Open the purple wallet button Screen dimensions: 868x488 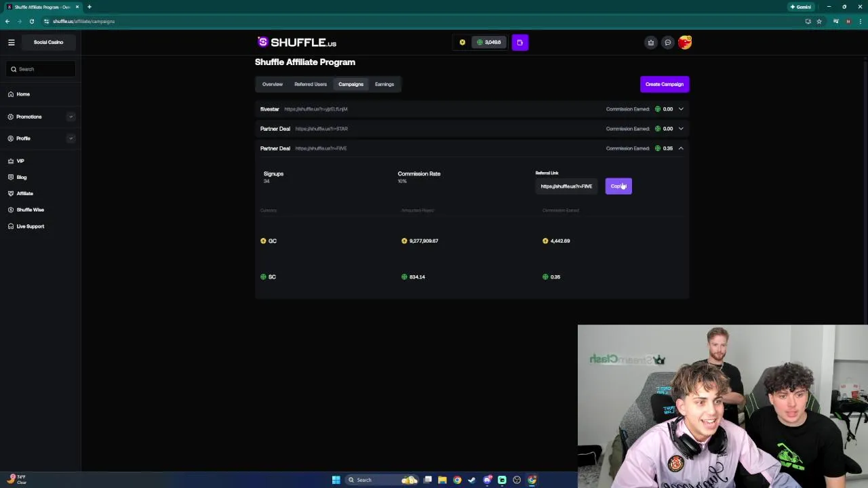point(520,42)
